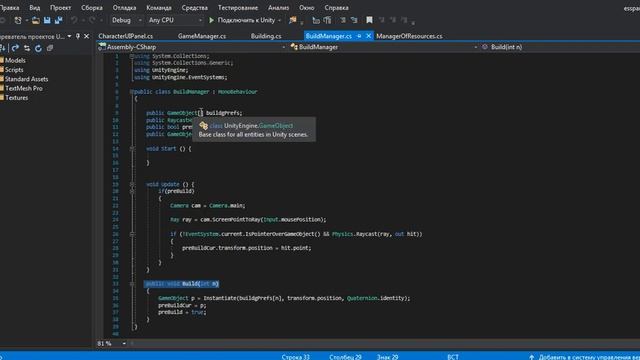Click the New Project toolbar icon
The image size is (640, 360).
pos(18,20)
